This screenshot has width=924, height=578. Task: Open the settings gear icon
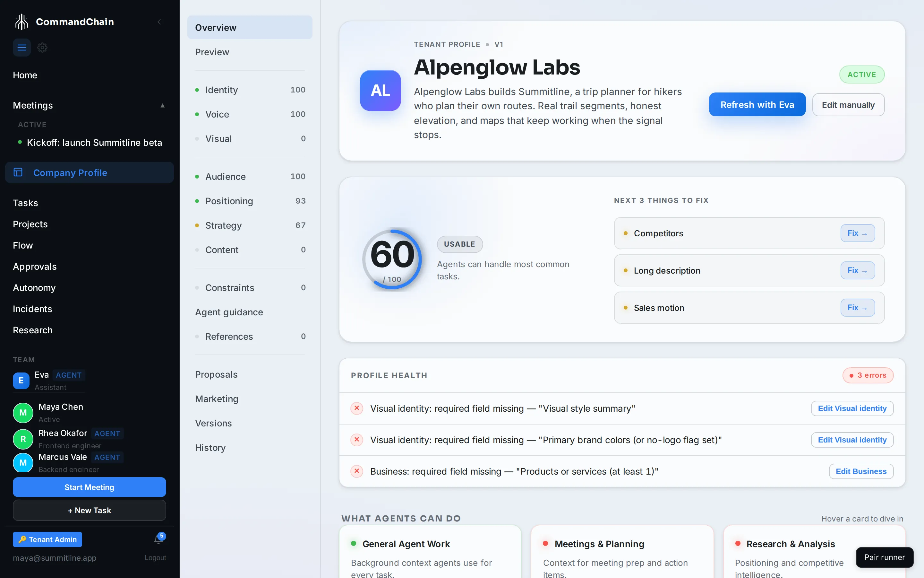(42, 48)
